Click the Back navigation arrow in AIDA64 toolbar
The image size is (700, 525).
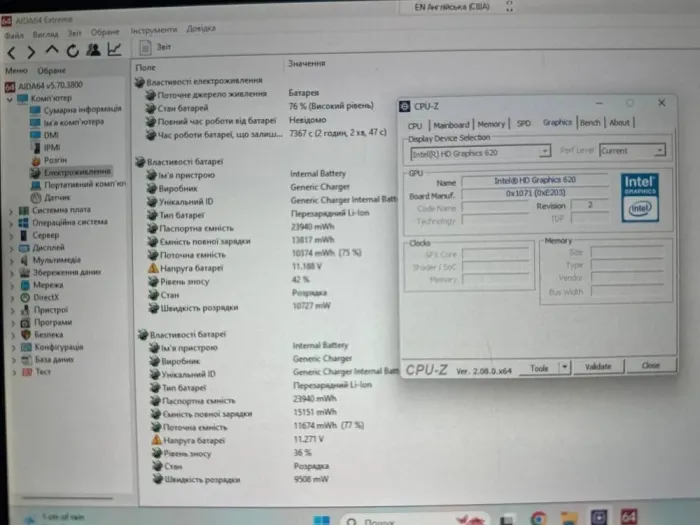pos(12,51)
